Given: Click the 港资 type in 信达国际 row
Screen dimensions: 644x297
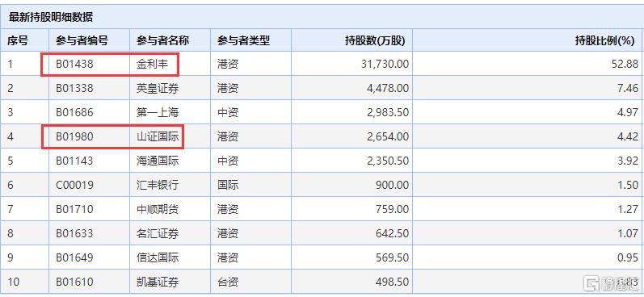Looking at the screenshot, I should coord(228,257).
